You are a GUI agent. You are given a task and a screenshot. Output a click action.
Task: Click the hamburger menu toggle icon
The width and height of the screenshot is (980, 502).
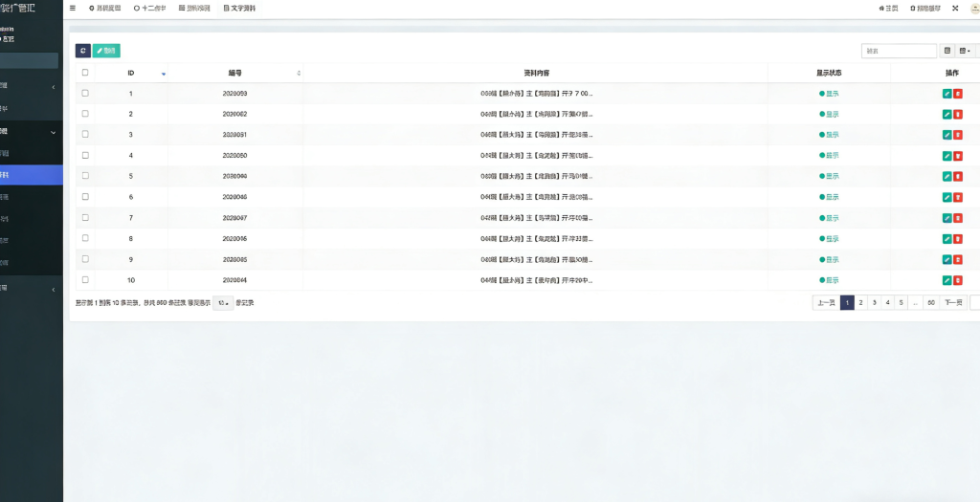coord(73,8)
